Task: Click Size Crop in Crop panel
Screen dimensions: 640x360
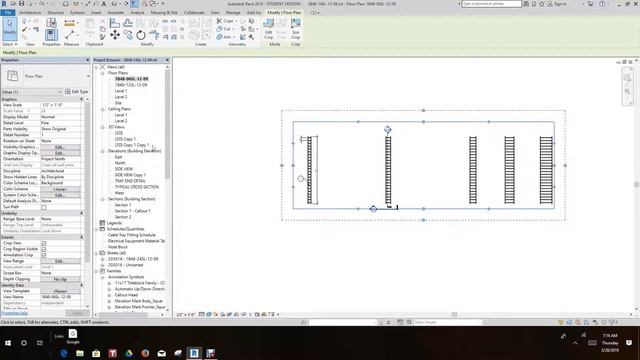Action: (296, 29)
